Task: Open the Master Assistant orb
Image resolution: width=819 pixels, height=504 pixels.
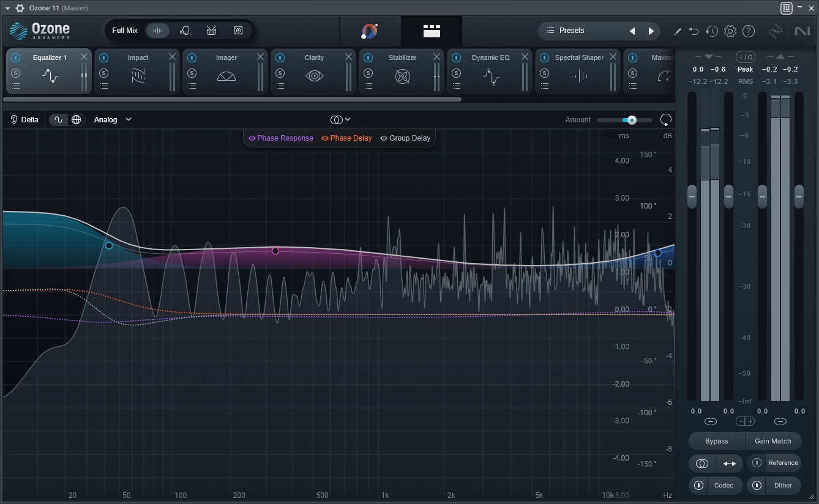Action: tap(370, 31)
